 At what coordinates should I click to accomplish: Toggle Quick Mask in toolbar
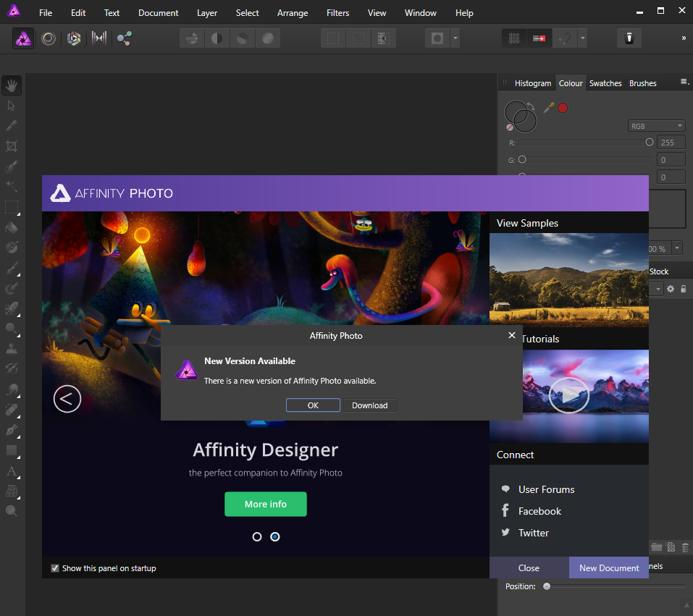437,38
